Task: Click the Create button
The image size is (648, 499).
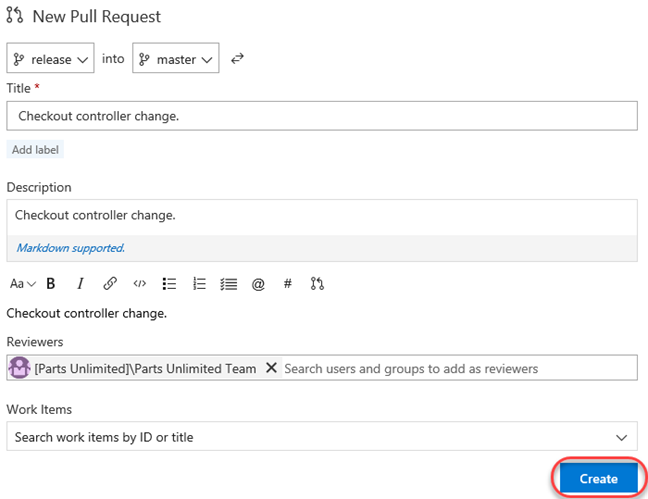Action: [x=598, y=478]
